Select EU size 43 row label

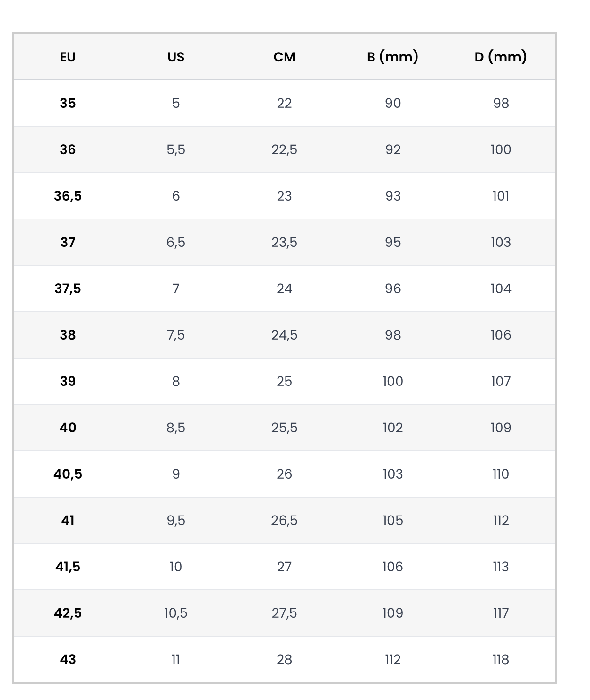tap(68, 659)
